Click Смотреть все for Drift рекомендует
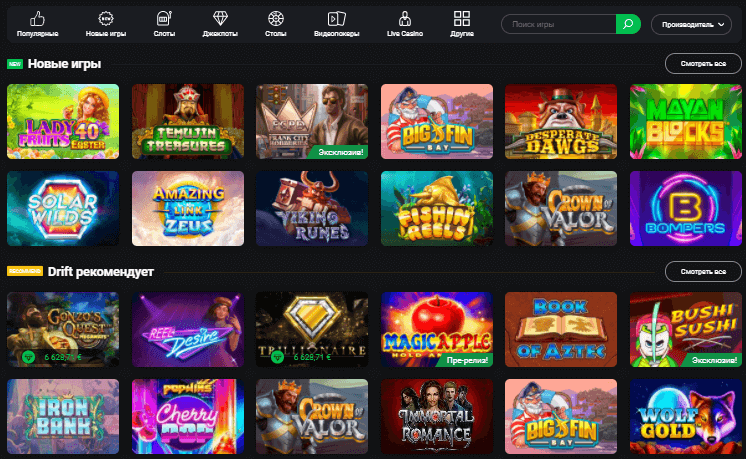The image size is (746, 459). pos(703,272)
